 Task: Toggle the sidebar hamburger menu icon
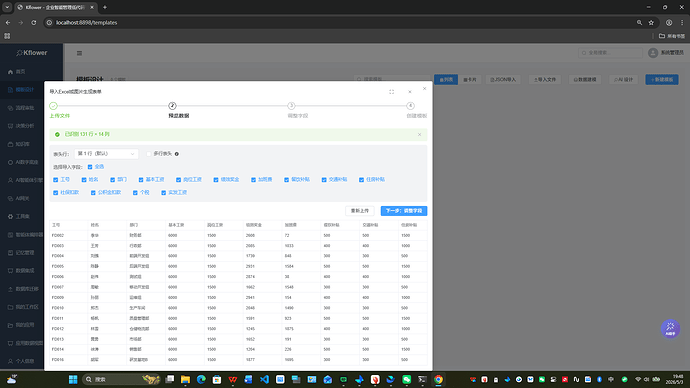79,53
